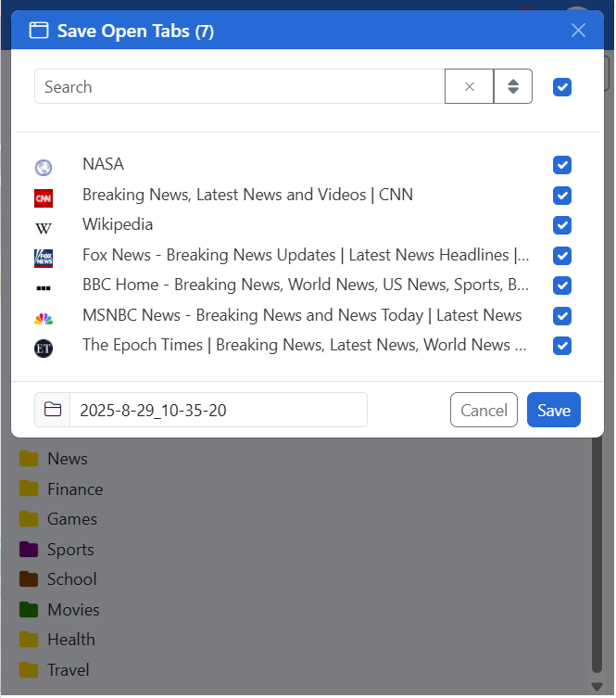This screenshot has height=698, width=616.
Task: Uncheck the Fox News tab checkbox
Action: pyautogui.click(x=562, y=256)
